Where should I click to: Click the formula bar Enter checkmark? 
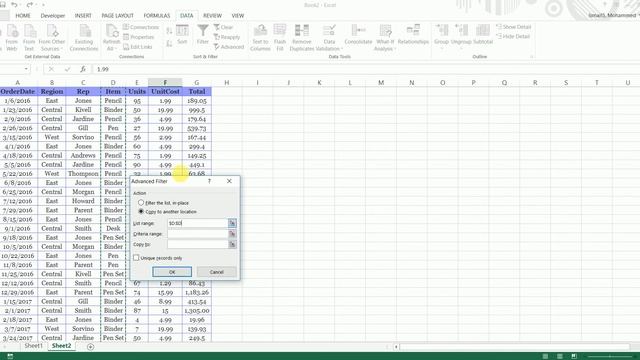point(67,69)
